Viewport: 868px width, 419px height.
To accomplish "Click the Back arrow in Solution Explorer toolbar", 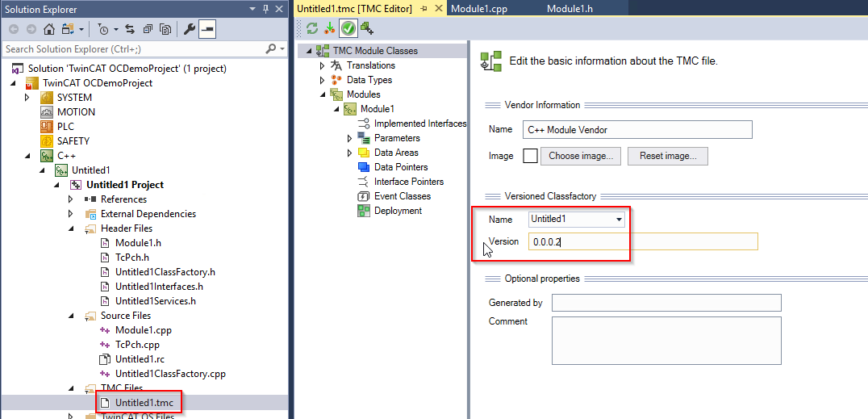I will coord(14,29).
